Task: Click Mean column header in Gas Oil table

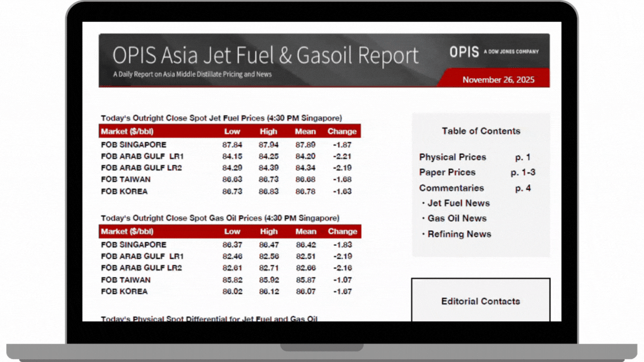Action: tap(306, 231)
